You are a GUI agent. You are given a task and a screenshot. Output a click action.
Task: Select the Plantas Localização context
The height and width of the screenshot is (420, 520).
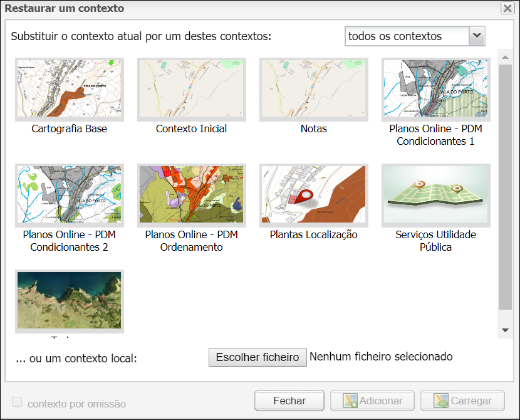pyautogui.click(x=313, y=196)
